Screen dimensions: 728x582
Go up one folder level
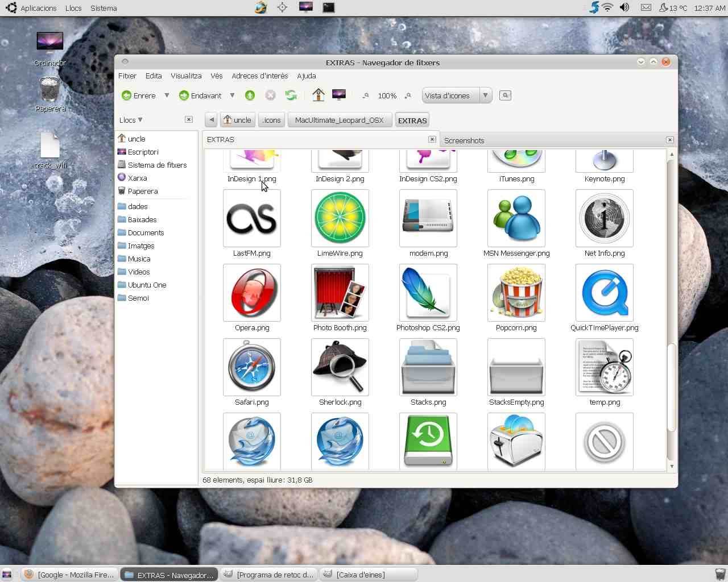pyautogui.click(x=250, y=95)
